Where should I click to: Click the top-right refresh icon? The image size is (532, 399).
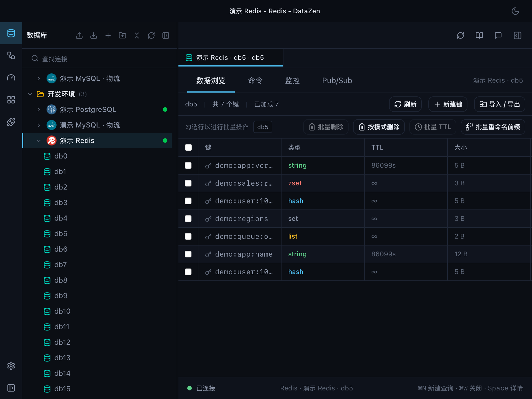(x=461, y=35)
